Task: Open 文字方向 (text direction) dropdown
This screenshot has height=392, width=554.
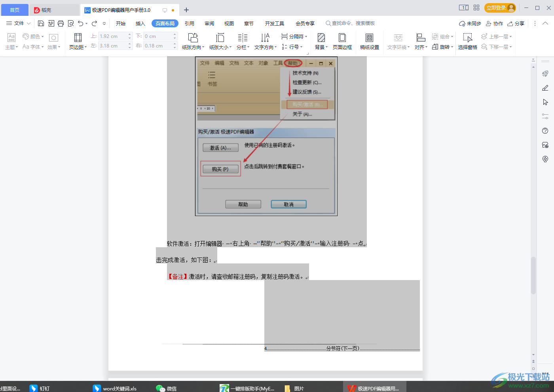Action: point(266,41)
